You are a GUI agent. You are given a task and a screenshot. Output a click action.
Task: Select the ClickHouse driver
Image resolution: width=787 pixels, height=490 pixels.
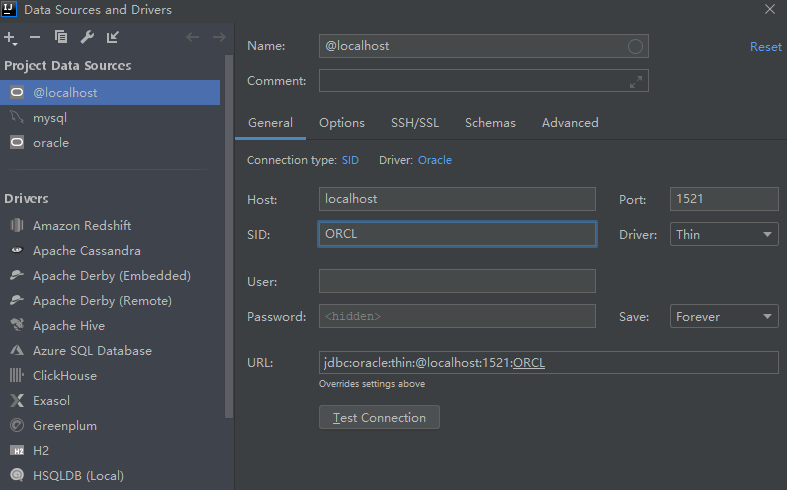64,376
